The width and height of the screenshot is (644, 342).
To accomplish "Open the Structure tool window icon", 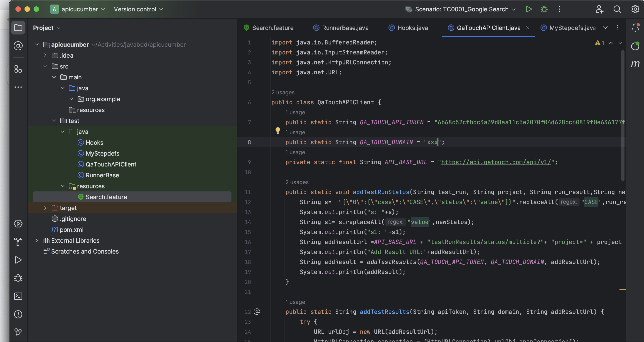I will click(18, 69).
